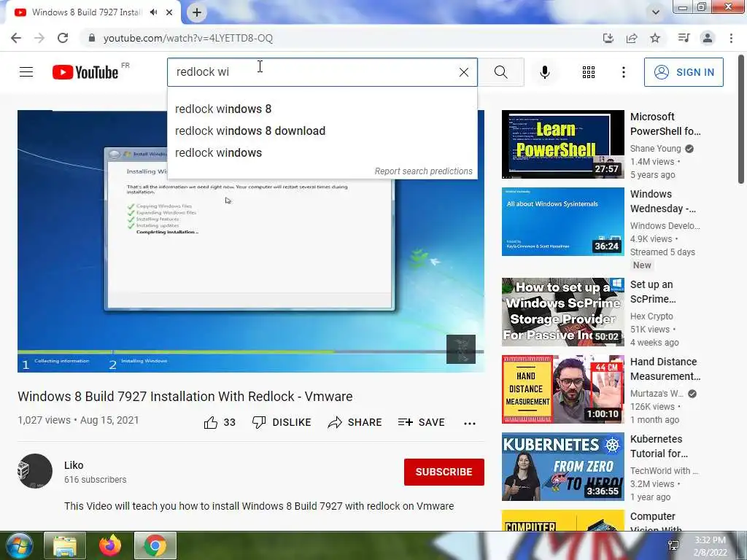Click the network icon in system tray

[x=673, y=545]
